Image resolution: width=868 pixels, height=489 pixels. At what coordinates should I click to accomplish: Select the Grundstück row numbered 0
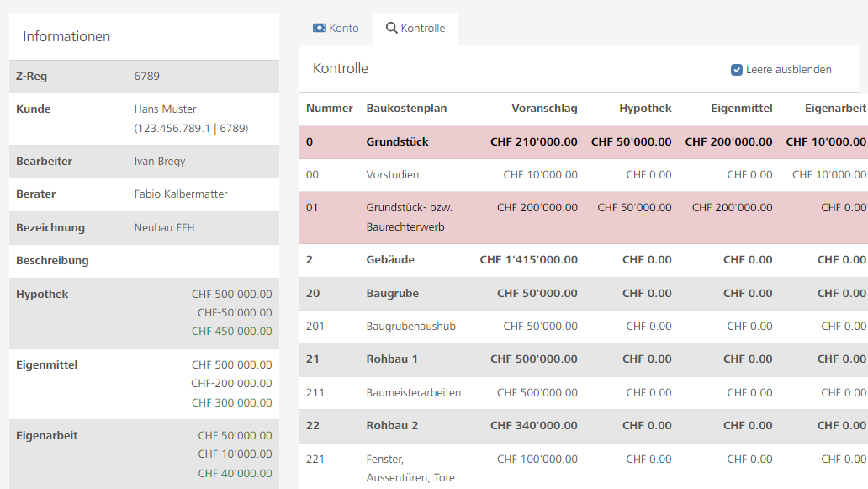click(x=397, y=142)
